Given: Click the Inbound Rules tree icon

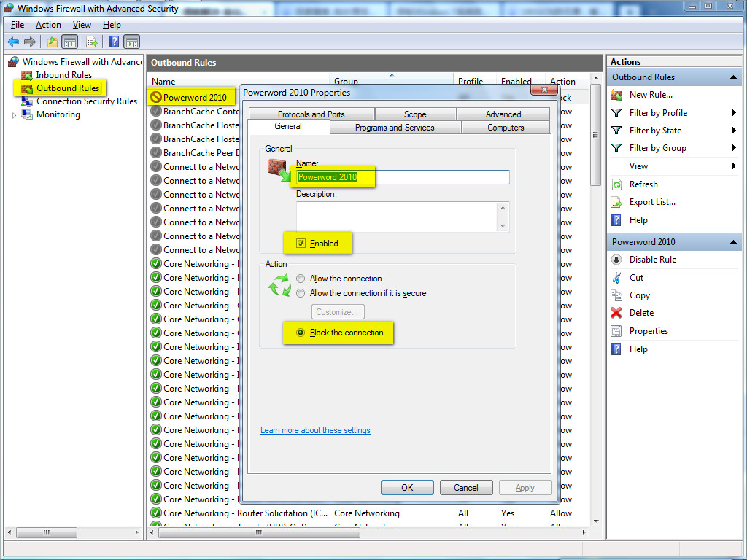Looking at the screenshot, I should click(x=27, y=75).
